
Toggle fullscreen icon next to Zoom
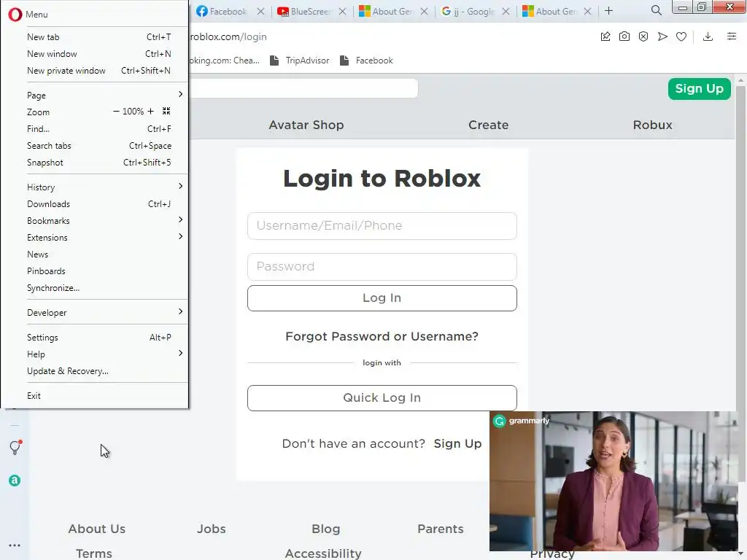point(166,112)
